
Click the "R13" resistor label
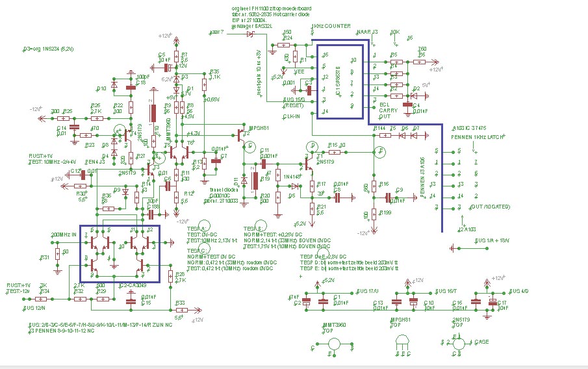pyautogui.click(x=198, y=162)
